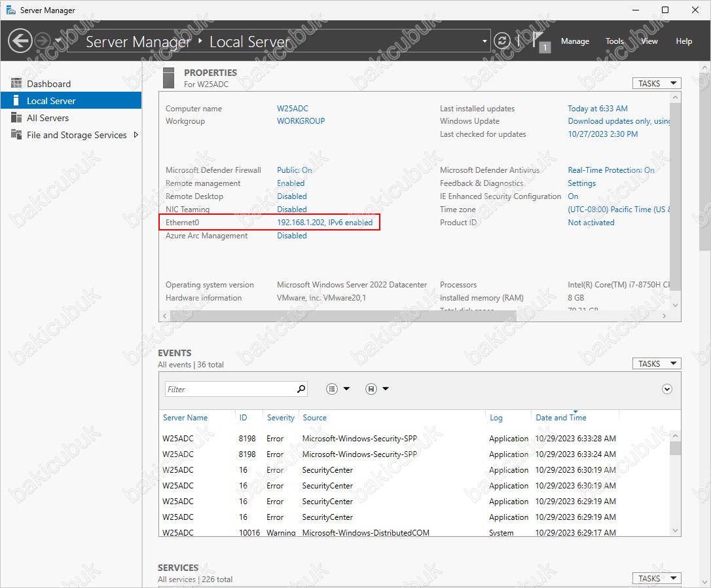711x588 pixels.
Task: Refresh Server Manager with the refresh icon
Action: 501,41
